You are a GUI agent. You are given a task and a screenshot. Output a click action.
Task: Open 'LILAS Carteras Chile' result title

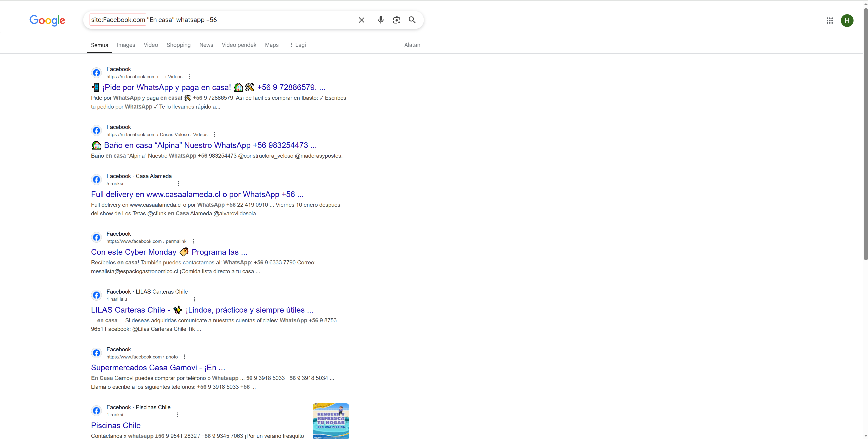click(202, 310)
